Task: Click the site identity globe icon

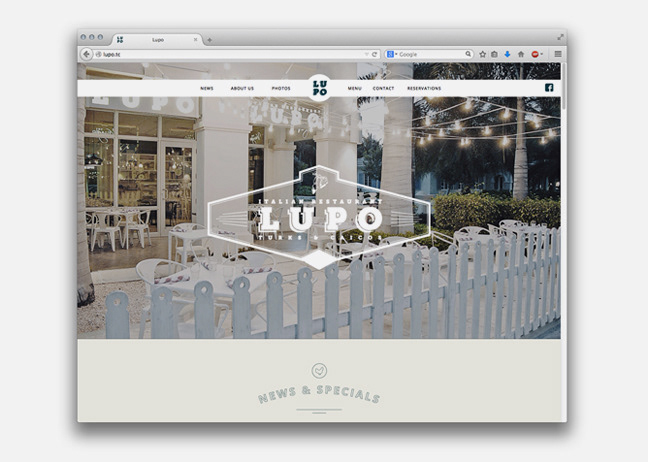Action: pos(98,54)
